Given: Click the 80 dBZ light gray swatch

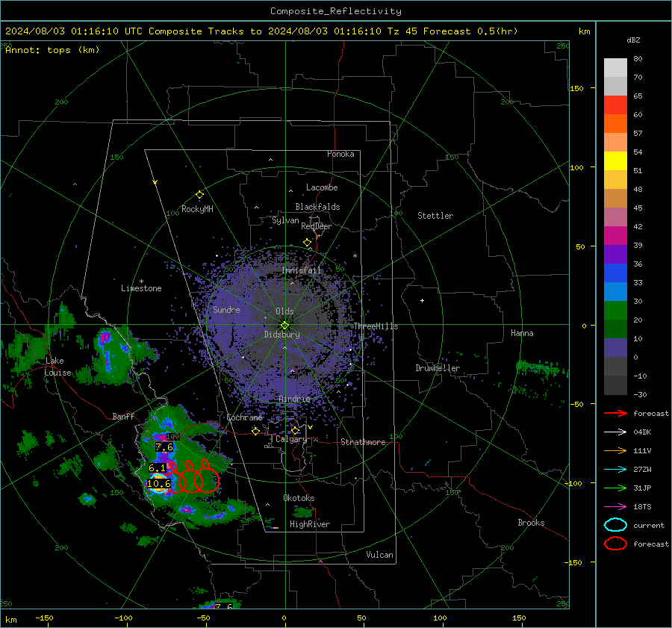Looking at the screenshot, I should pyautogui.click(x=615, y=67).
